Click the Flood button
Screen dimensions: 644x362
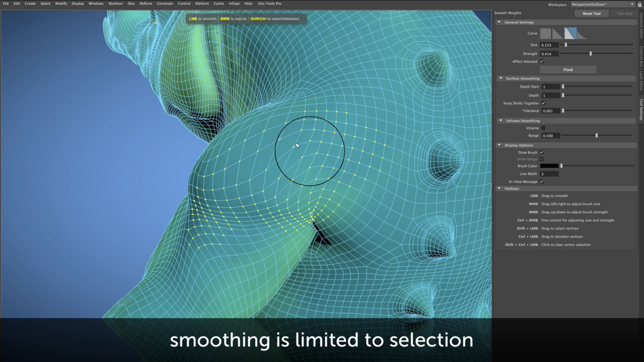[568, 70]
